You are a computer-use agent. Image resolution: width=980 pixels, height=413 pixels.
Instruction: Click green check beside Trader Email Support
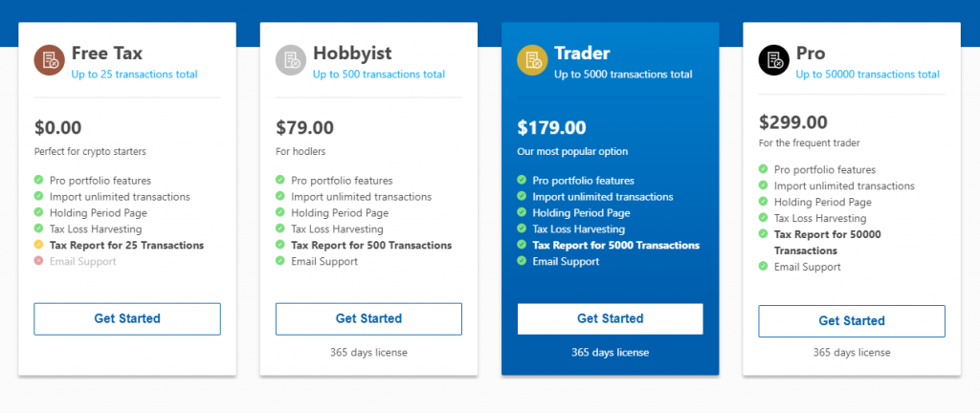click(x=522, y=261)
